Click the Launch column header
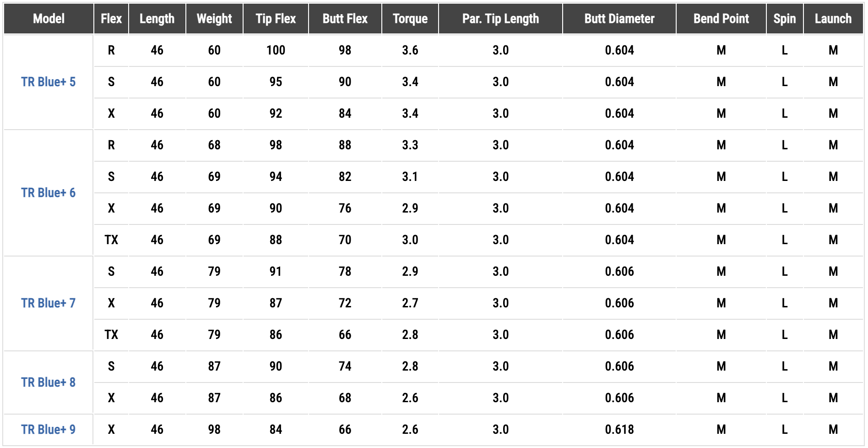This screenshot has height=448, width=868. click(x=833, y=19)
